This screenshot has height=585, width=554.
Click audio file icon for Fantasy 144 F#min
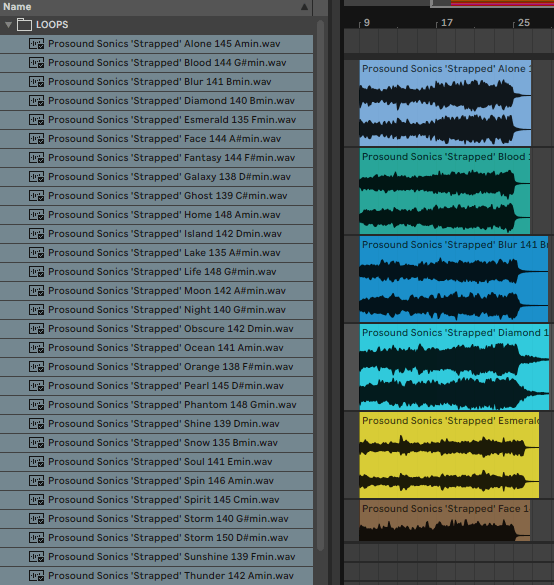click(37, 158)
